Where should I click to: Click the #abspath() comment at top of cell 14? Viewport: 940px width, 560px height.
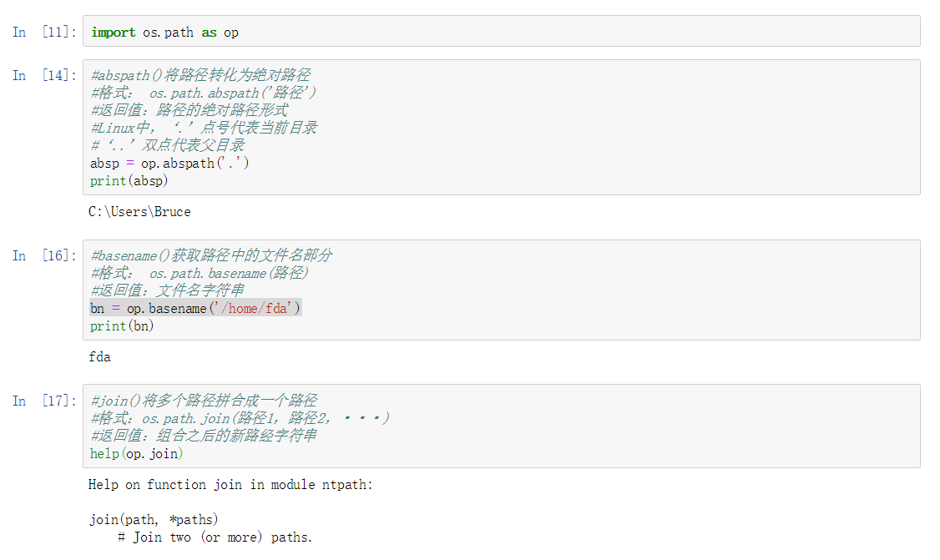[x=200, y=75]
